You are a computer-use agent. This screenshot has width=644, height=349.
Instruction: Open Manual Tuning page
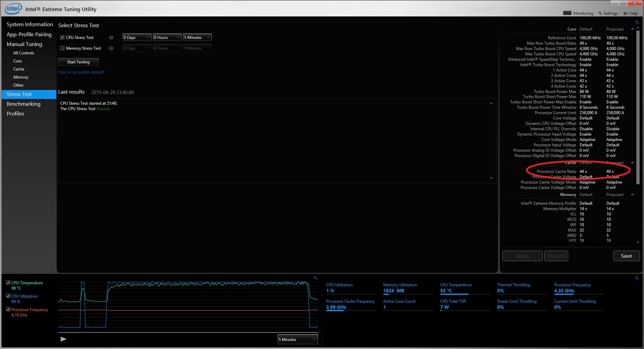(24, 44)
